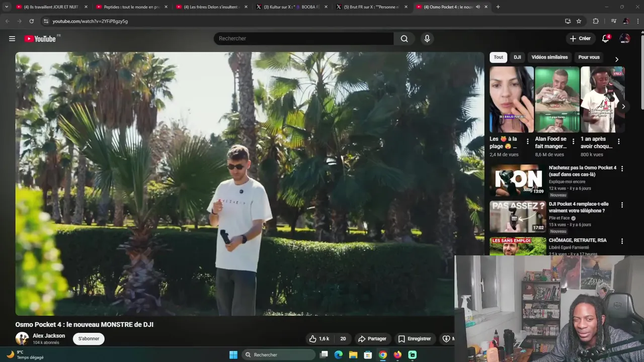The image size is (644, 362).
Task: Open the Chrome extensions puzzle icon
Action: pos(596,21)
